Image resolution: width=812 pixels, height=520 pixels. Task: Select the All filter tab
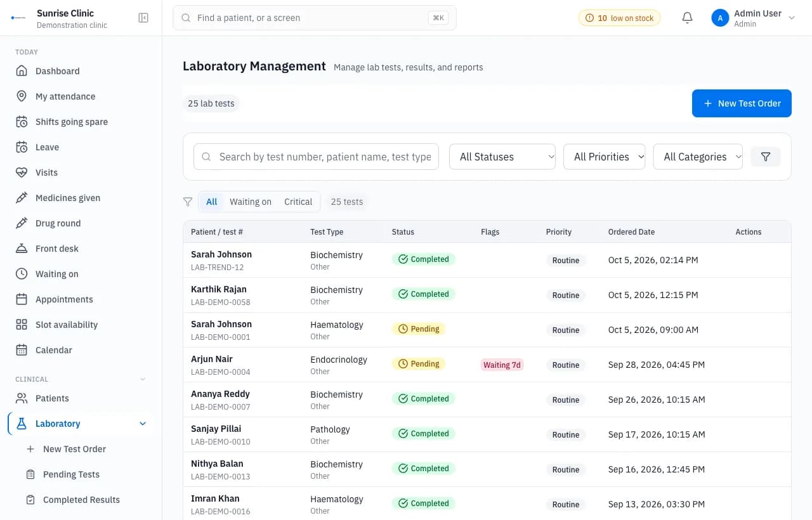tap(211, 202)
